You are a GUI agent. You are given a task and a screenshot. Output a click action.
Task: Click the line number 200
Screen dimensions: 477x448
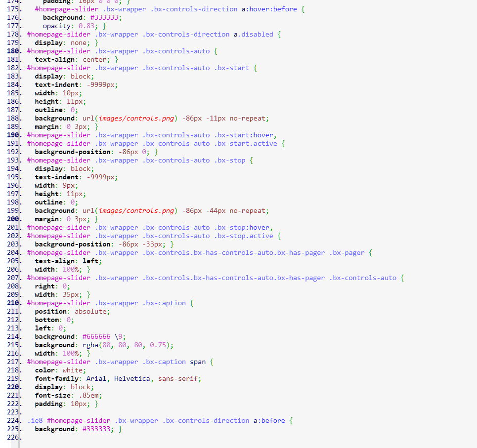pos(14,219)
